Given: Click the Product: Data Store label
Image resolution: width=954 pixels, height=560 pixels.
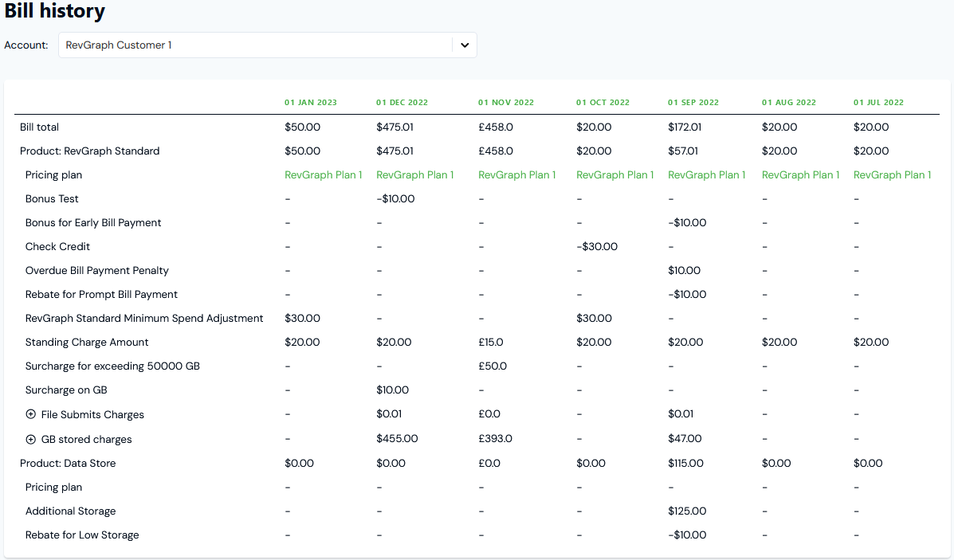Looking at the screenshot, I should [68, 464].
